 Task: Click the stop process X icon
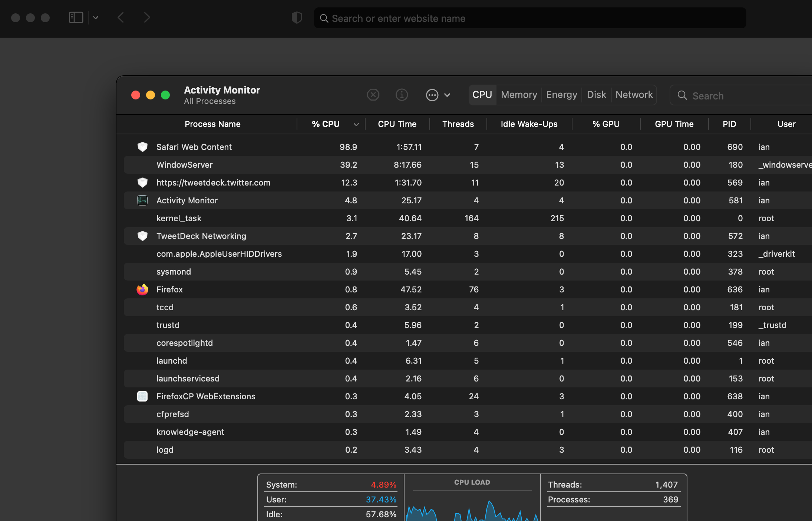pos(373,95)
